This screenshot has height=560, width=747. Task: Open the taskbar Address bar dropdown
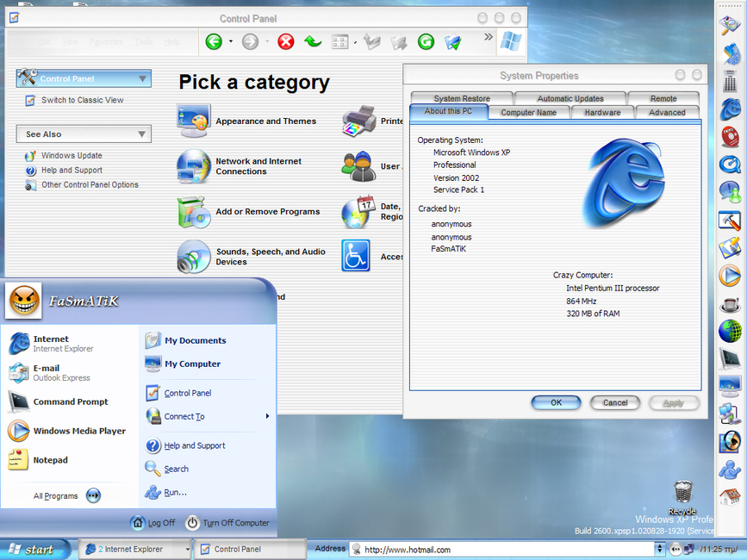(659, 549)
